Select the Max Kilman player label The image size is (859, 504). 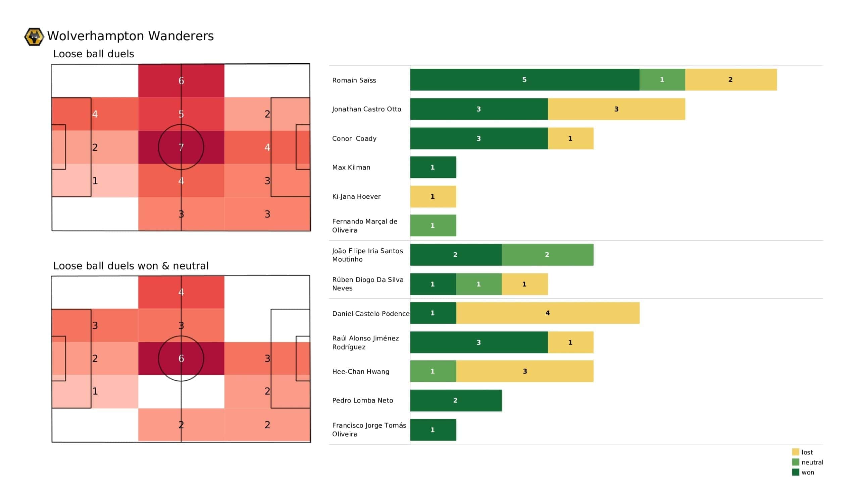(351, 168)
